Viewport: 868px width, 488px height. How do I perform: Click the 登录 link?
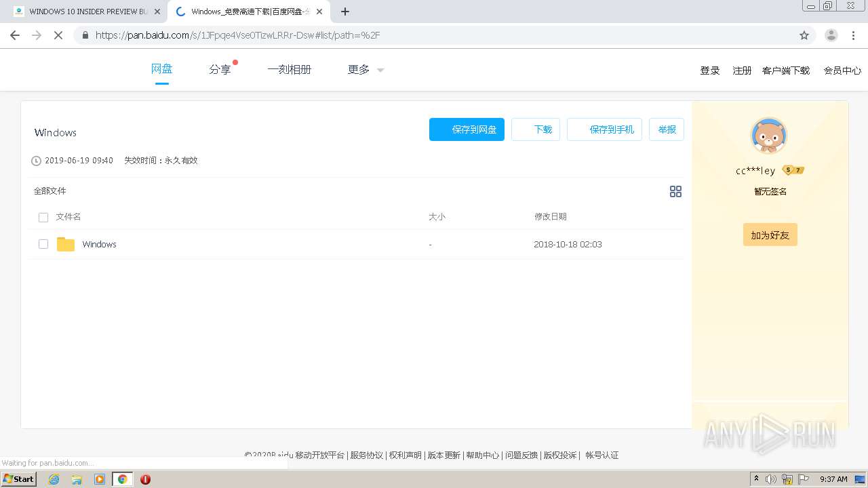710,70
